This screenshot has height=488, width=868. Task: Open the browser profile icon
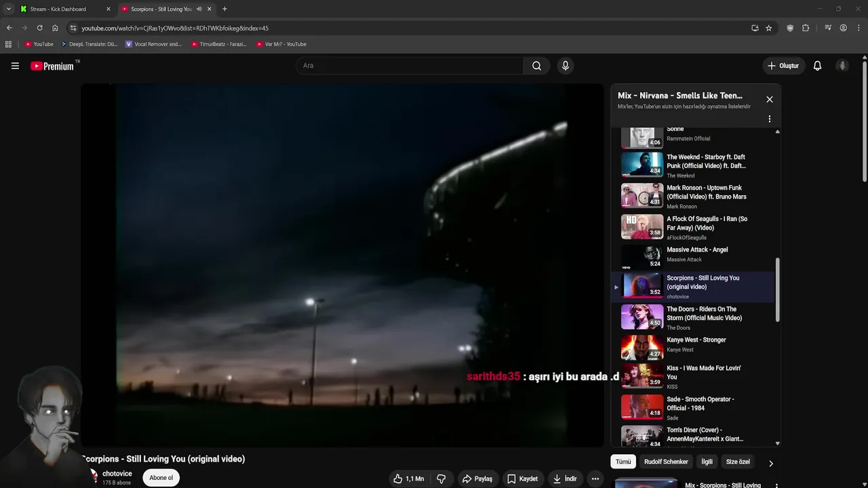[843, 28]
